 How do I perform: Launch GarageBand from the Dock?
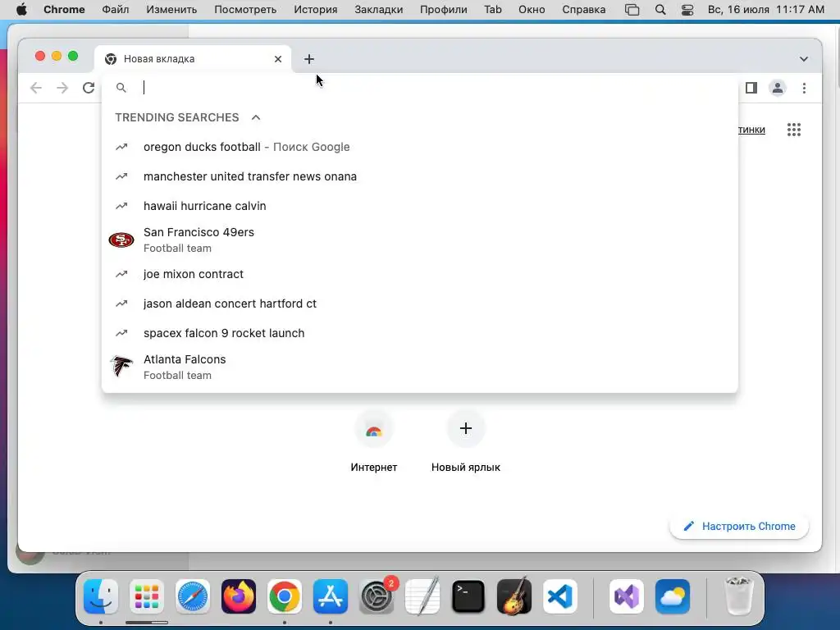[x=514, y=596]
